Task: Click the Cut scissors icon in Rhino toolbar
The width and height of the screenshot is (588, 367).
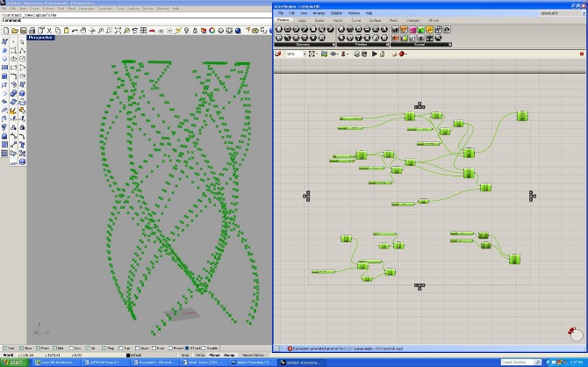Action: click(x=49, y=31)
